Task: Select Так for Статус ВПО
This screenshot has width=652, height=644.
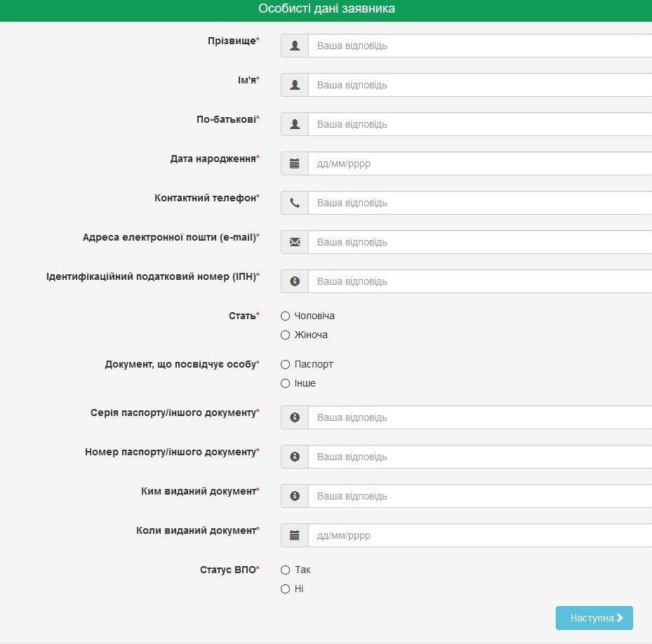Action: pyautogui.click(x=285, y=570)
